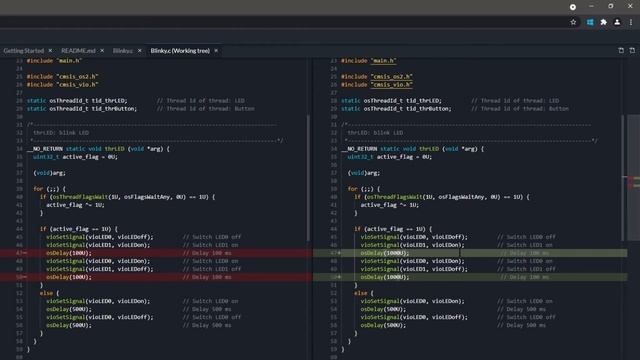Click tid_thrButton declaration in right pane
Screen dimensions: 640x360
pos(396,109)
